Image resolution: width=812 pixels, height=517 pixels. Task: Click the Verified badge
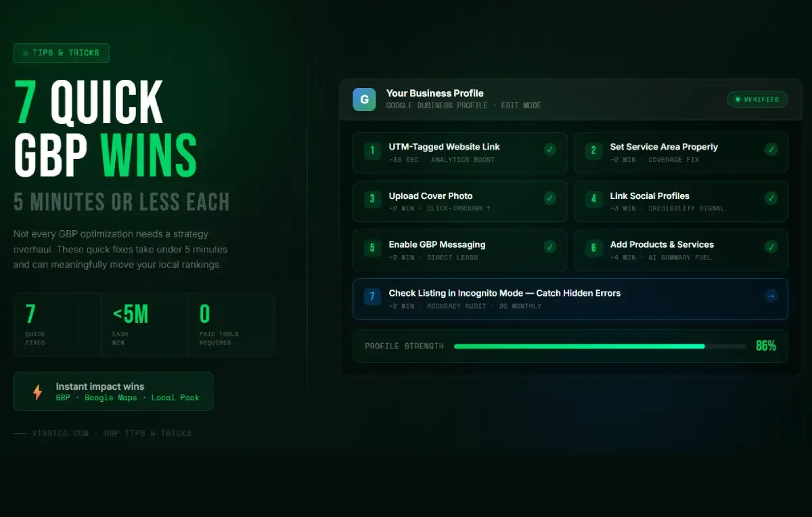click(757, 99)
